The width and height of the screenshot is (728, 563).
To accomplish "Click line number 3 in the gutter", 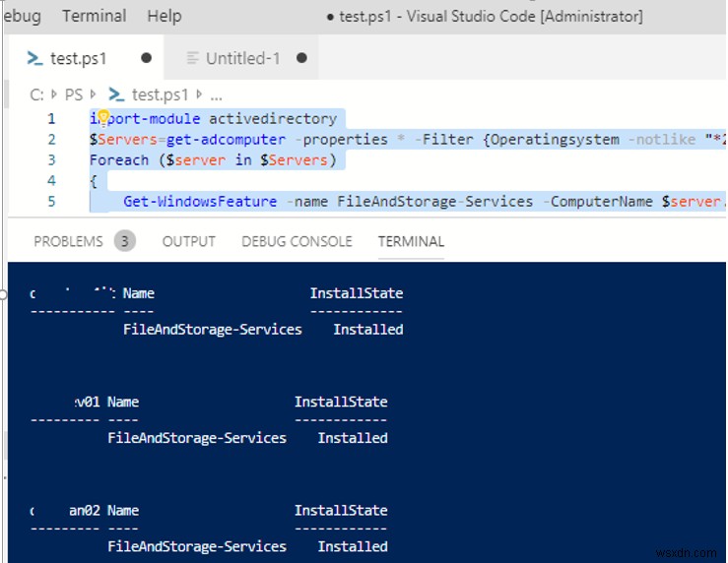I will point(51,160).
